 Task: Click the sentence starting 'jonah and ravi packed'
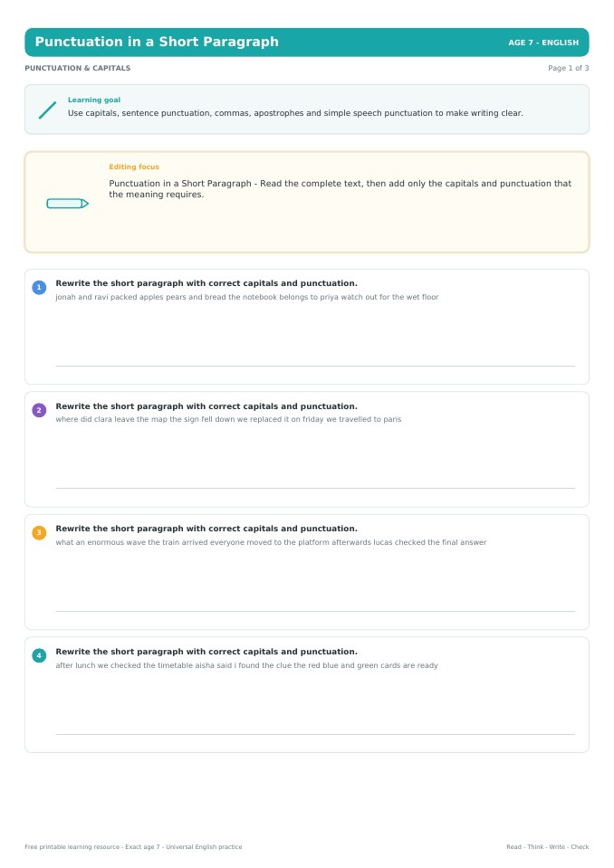247,297
